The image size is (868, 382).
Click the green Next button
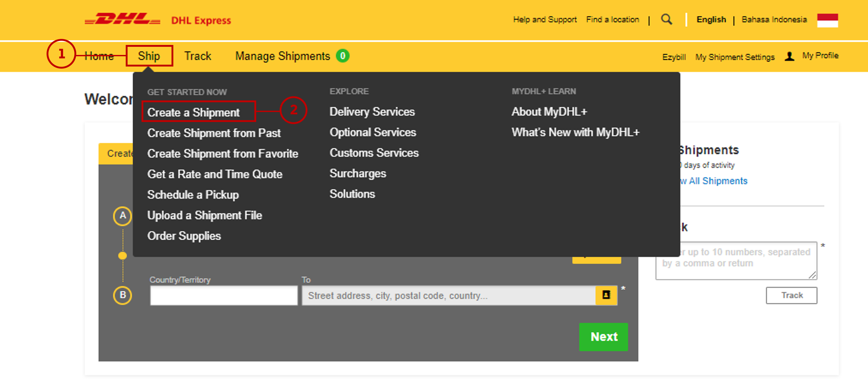tap(603, 337)
